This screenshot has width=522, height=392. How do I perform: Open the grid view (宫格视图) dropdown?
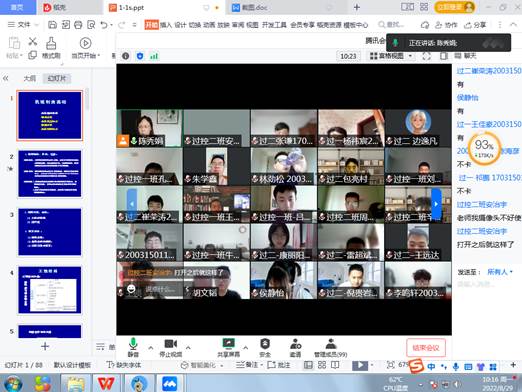391,56
